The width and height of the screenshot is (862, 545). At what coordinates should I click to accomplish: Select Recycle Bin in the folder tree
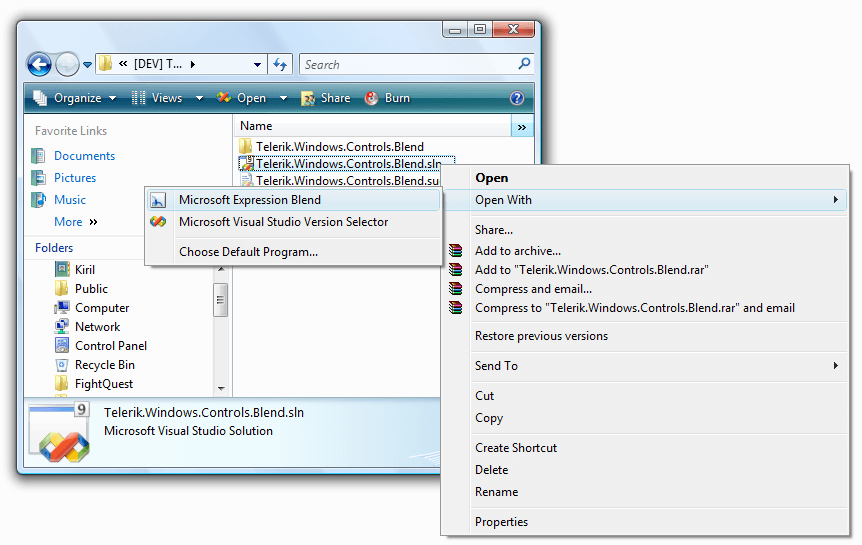coord(104,365)
